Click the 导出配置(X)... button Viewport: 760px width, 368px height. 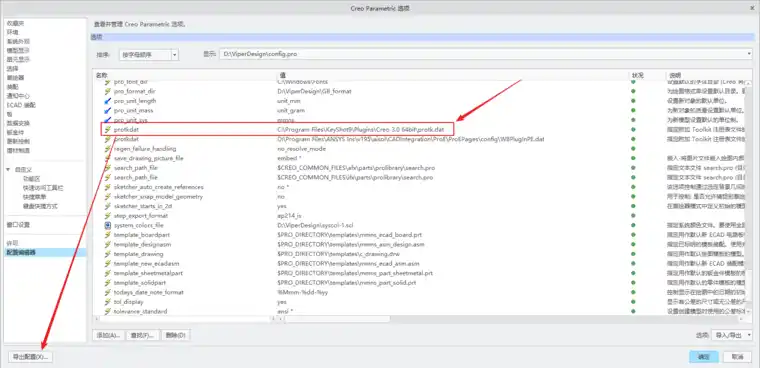(x=31, y=357)
